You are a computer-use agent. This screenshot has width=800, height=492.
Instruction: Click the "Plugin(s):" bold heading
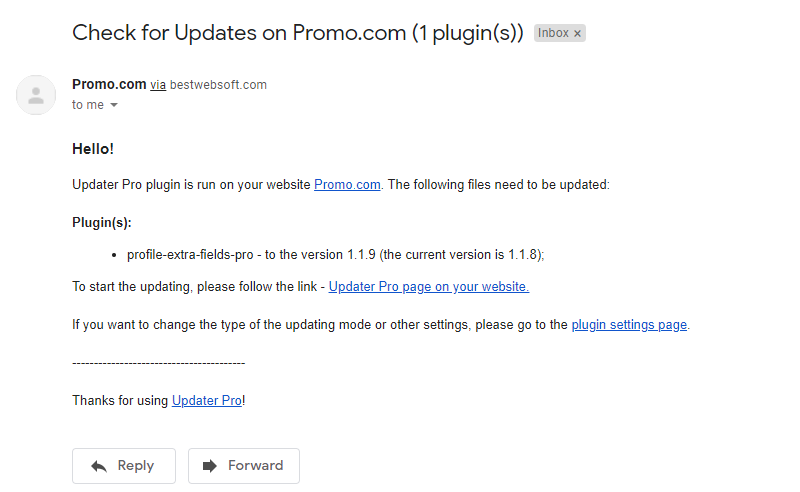[x=102, y=223]
